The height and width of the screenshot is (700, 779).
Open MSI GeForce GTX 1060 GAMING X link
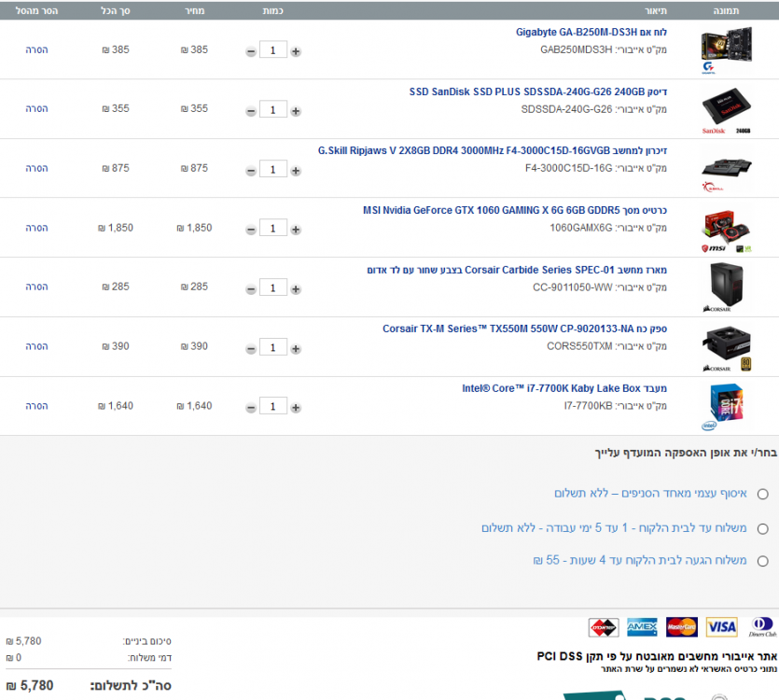click(x=515, y=210)
